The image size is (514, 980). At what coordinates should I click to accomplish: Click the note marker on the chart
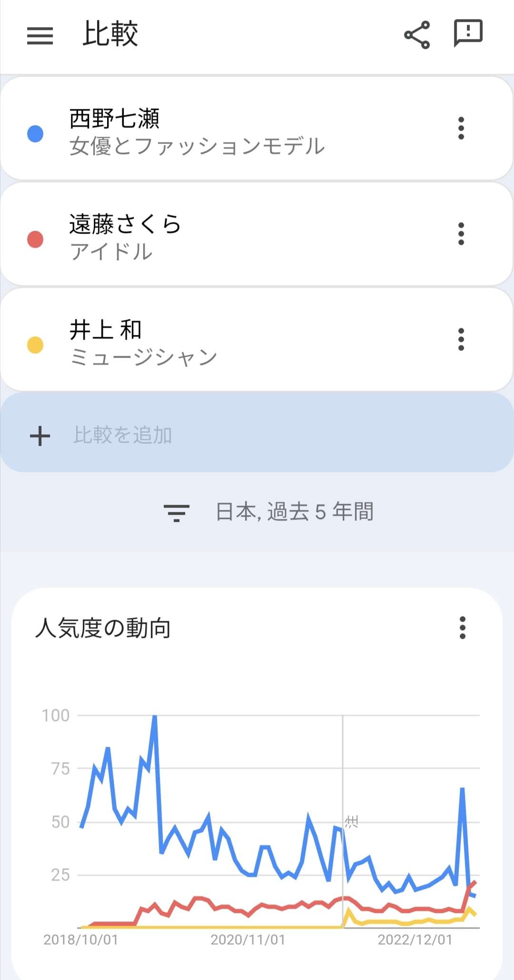[x=352, y=822]
